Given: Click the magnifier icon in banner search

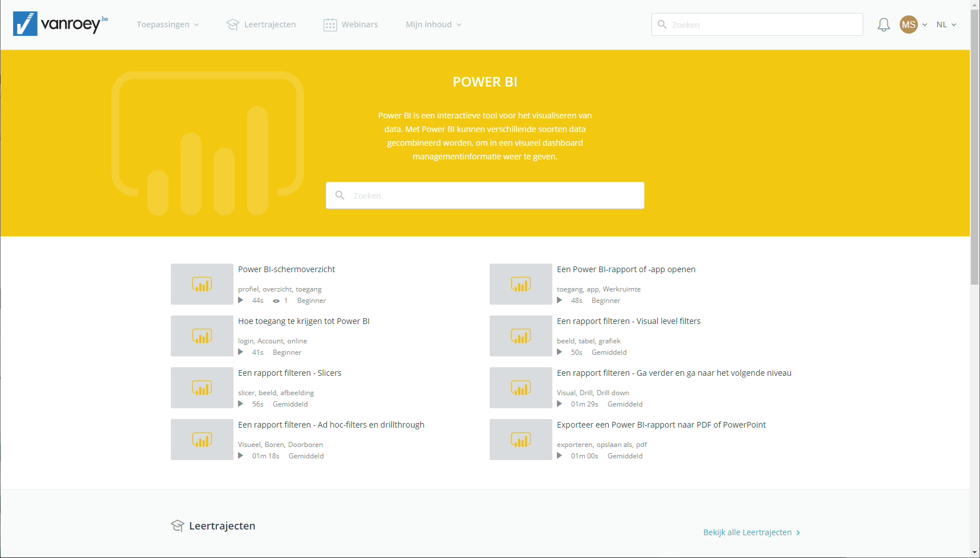Looking at the screenshot, I should [340, 195].
